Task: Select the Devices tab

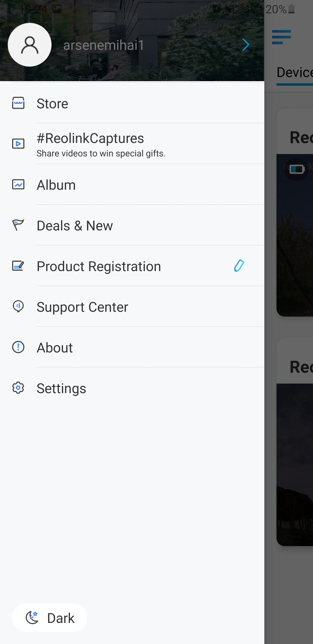Action: [295, 72]
